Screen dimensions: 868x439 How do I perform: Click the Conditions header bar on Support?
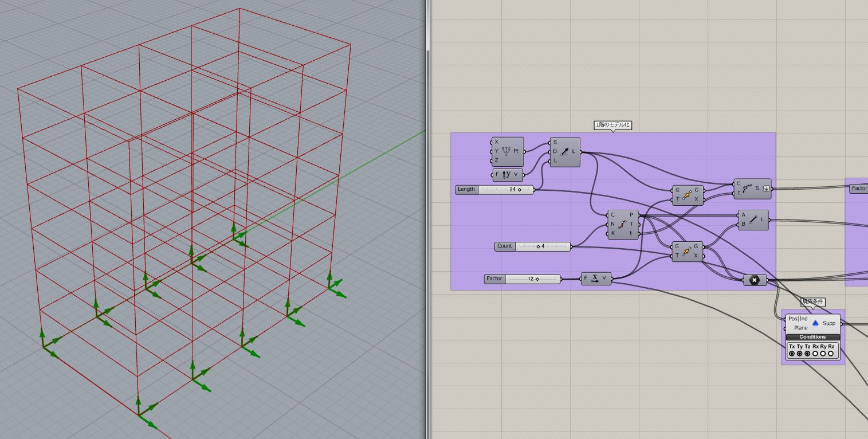[x=812, y=337]
